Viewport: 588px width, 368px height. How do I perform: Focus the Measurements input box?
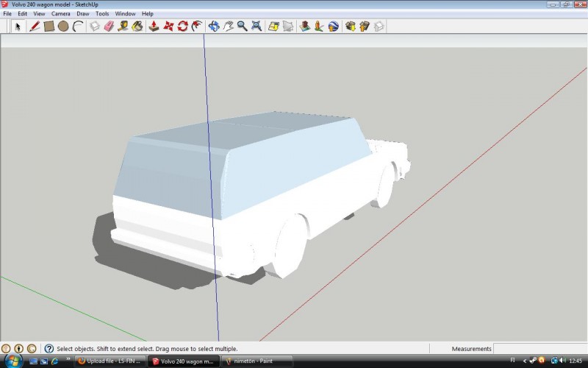(x=540, y=348)
